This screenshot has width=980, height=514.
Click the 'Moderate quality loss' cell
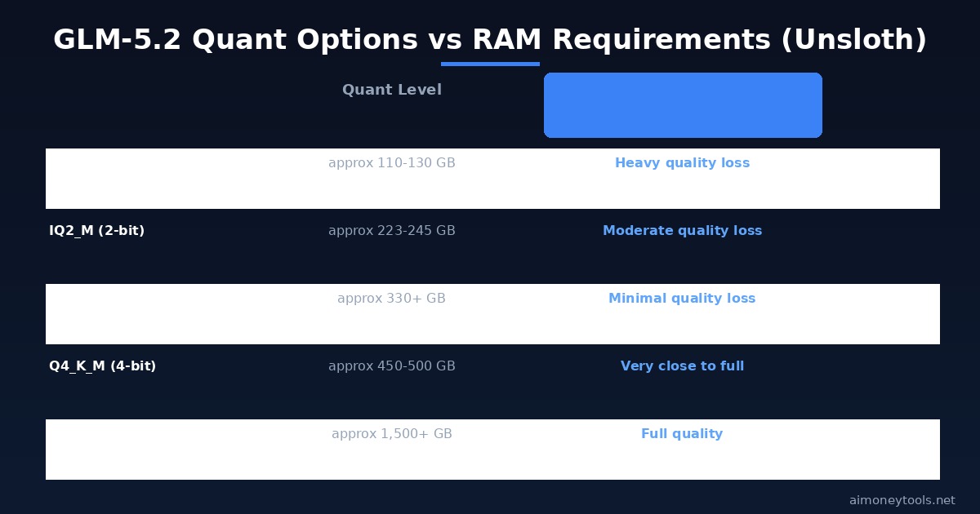(683, 231)
